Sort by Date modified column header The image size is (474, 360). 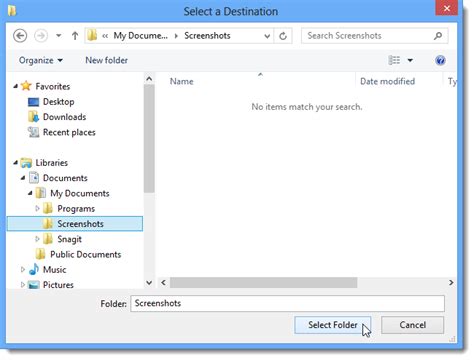pyautogui.click(x=387, y=81)
